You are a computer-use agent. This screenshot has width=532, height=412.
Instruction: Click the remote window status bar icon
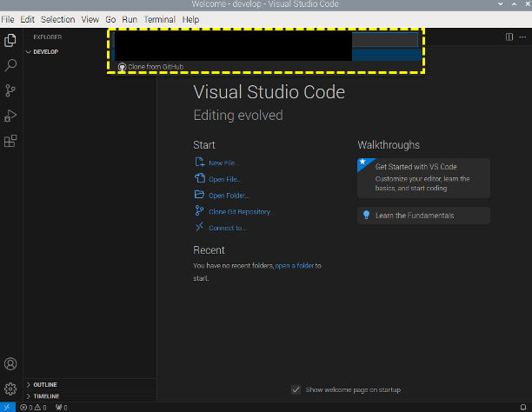(8, 408)
